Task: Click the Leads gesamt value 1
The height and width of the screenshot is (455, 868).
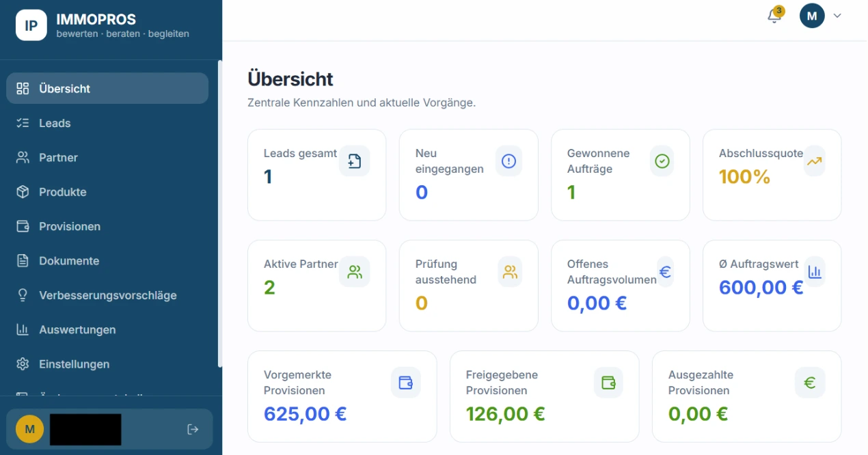Action: tap(268, 177)
